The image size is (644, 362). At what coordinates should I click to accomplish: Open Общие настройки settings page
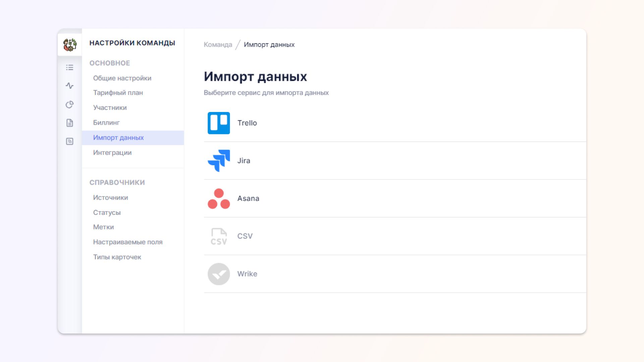(122, 78)
